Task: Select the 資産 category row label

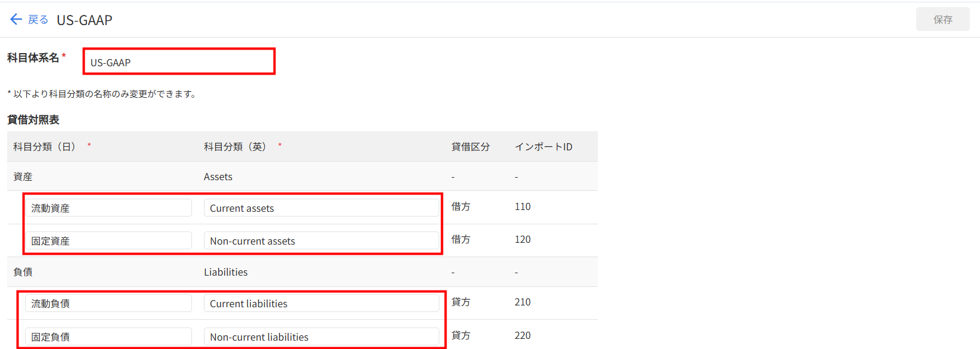Action: click(x=23, y=177)
